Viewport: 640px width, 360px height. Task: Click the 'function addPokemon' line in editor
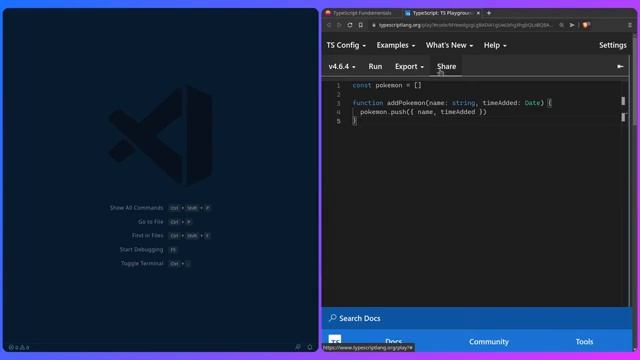pyautogui.click(x=452, y=103)
